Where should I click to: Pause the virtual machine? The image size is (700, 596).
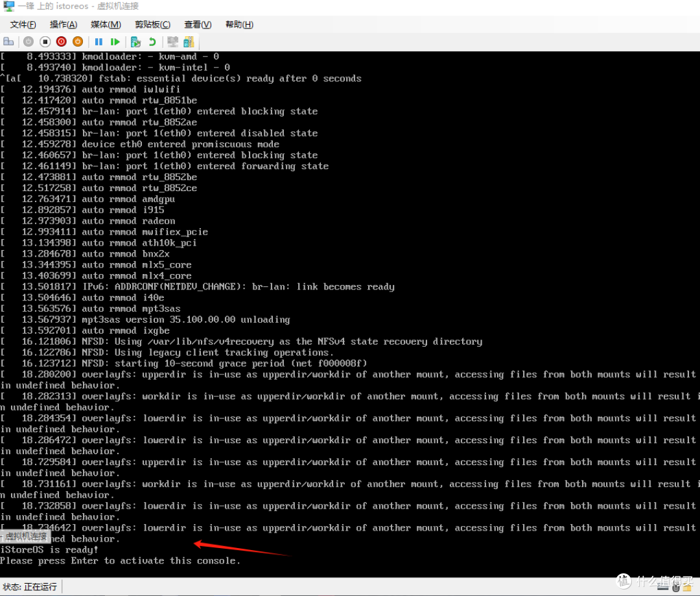99,42
